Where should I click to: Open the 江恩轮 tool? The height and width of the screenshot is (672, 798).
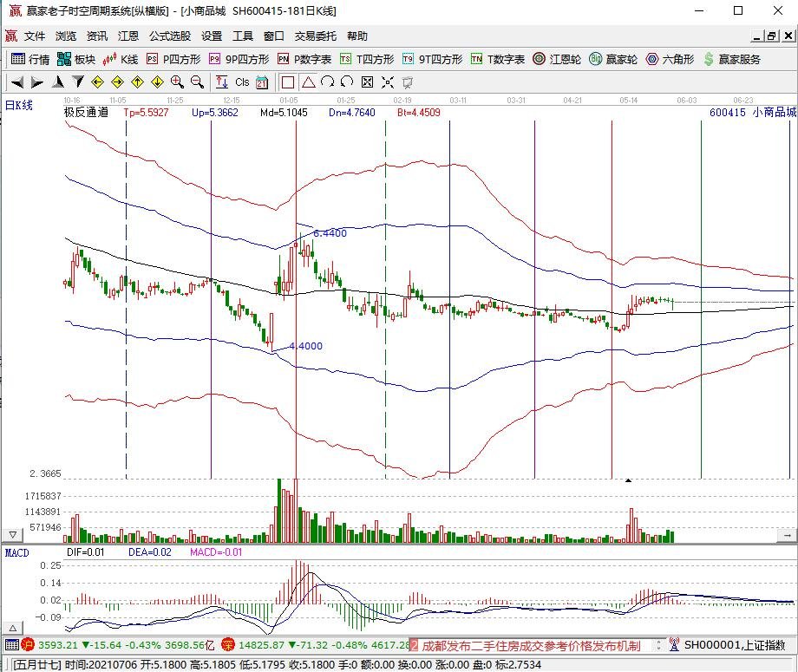tap(557, 59)
